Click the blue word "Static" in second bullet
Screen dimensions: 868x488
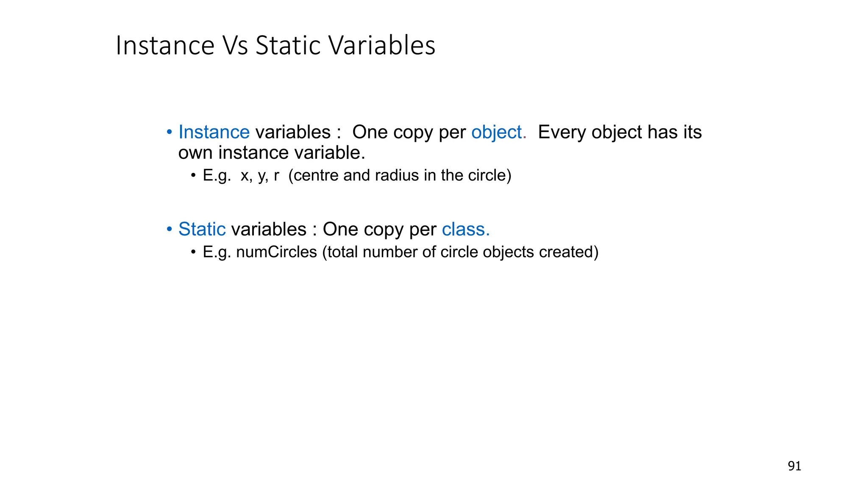(x=202, y=229)
